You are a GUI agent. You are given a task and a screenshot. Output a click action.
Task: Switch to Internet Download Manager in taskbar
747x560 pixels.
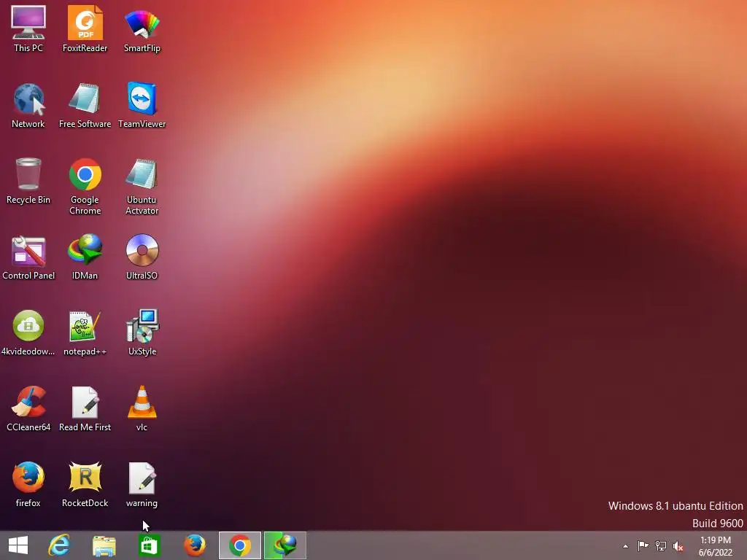click(x=285, y=545)
